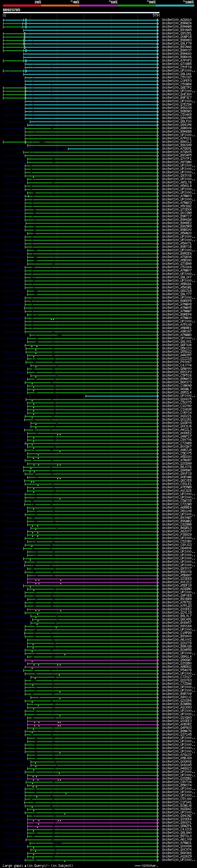Select the UniRef100_B6H373 label

pyautogui.click(x=177, y=382)
